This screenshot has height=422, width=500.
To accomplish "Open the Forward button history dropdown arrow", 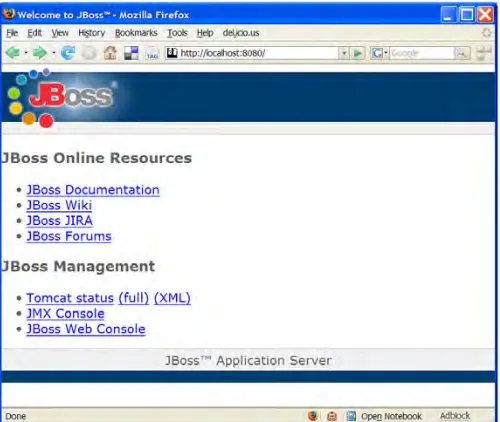I will click(54, 53).
